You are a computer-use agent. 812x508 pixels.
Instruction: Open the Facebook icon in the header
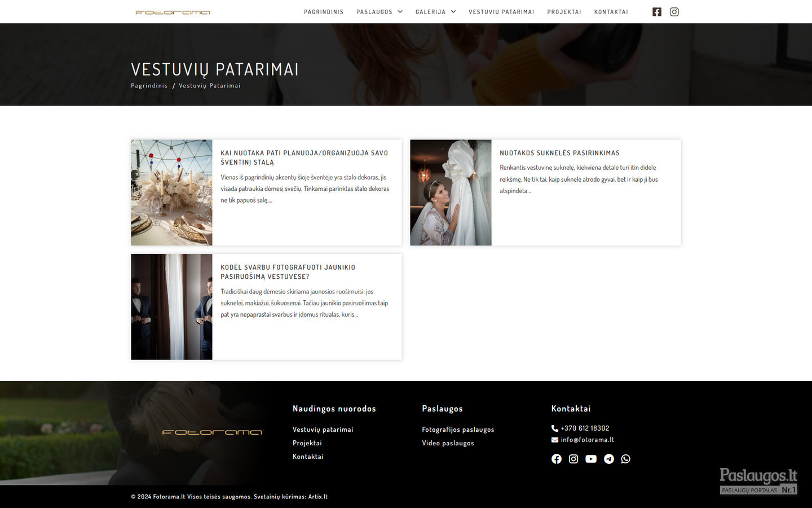point(657,12)
